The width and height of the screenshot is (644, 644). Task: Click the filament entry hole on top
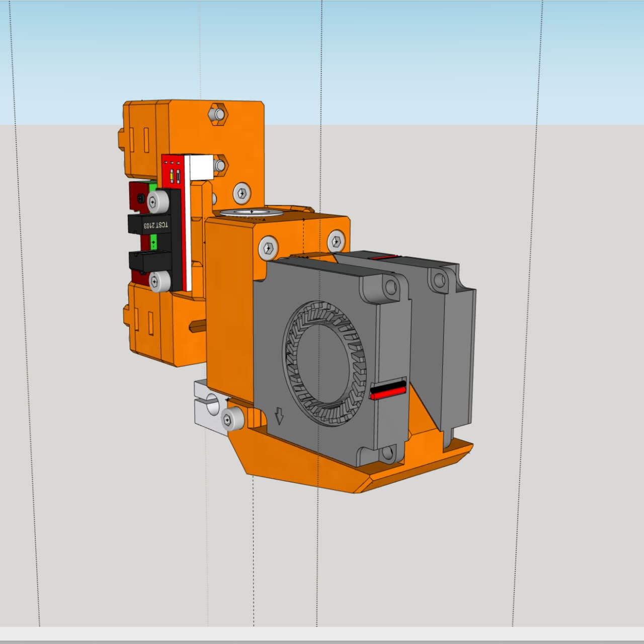[252, 213]
